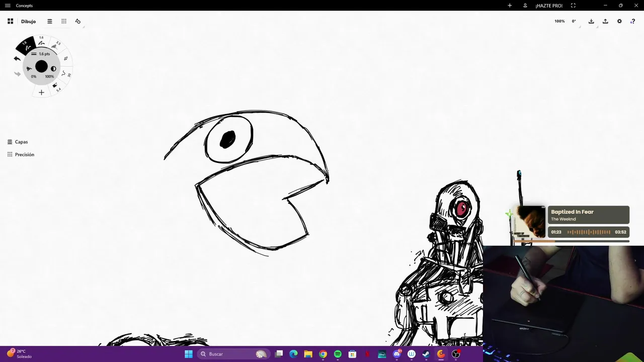This screenshot has height=362, width=644.
Task: Open OBS Studio from the taskbar
Action: [x=456, y=354]
